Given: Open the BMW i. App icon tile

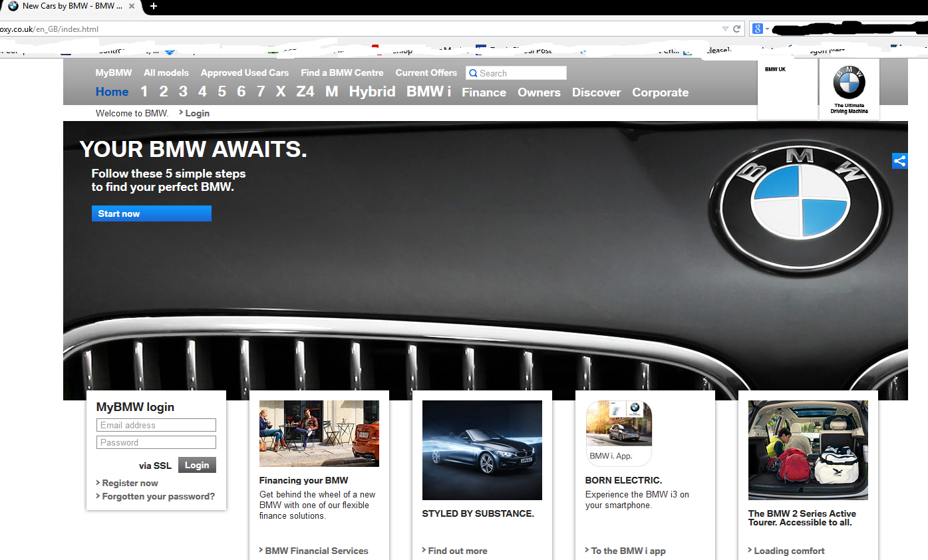Looking at the screenshot, I should pos(619,433).
